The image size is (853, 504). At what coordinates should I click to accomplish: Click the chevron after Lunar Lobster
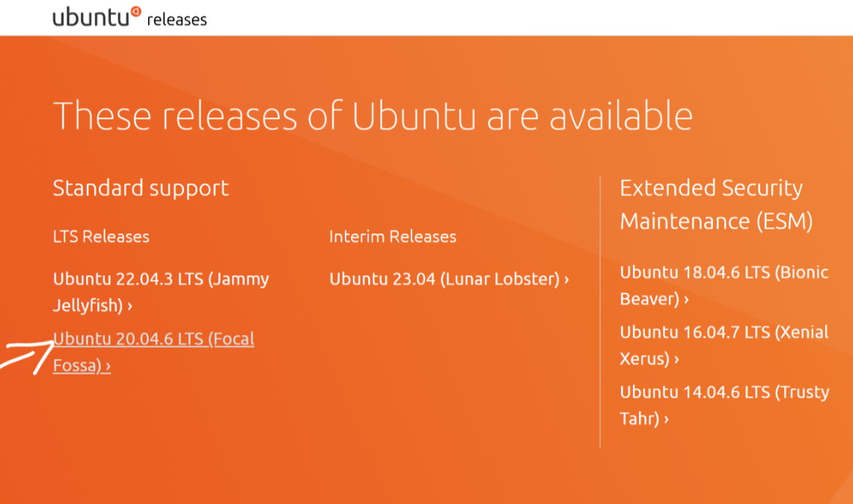566,280
